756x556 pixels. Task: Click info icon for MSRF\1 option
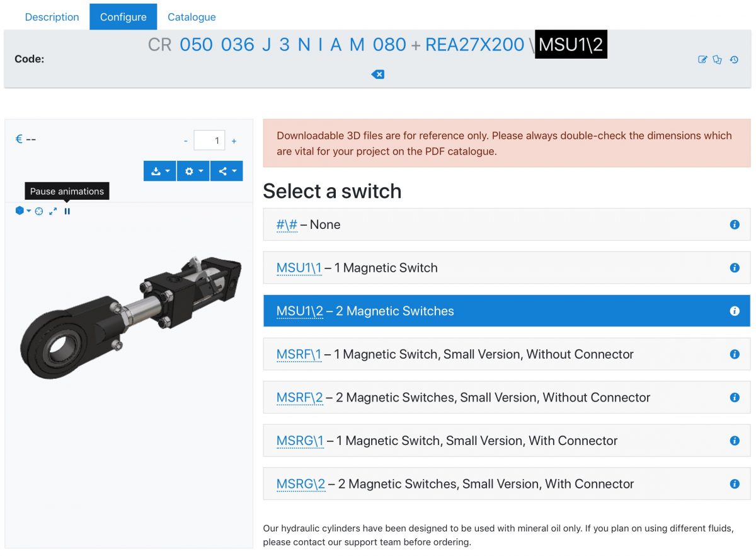click(735, 354)
